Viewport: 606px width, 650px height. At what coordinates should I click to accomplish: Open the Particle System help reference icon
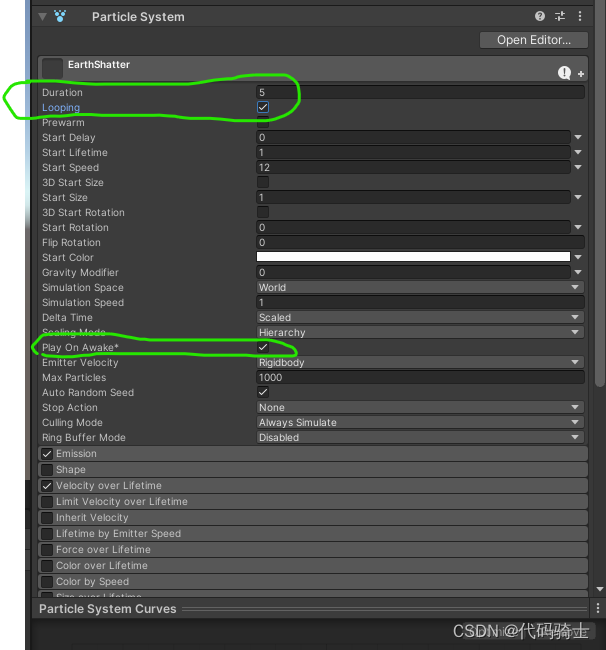click(539, 16)
